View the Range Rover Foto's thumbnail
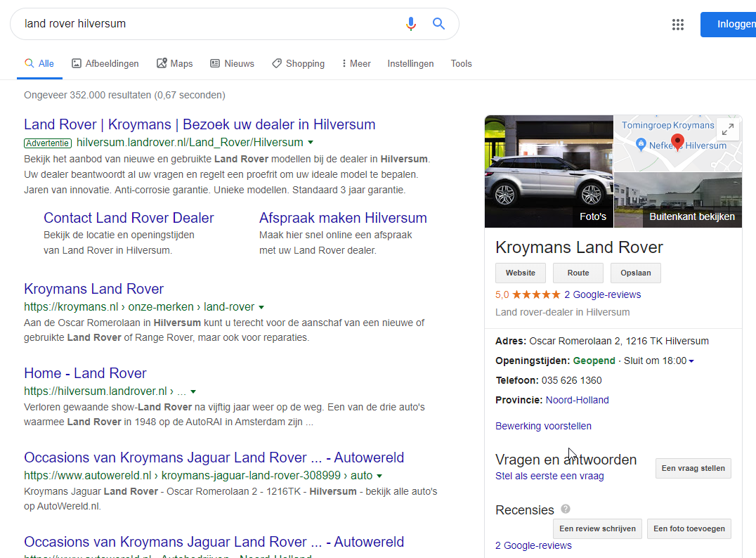Viewport: 756px width, 558px height. pos(549,171)
